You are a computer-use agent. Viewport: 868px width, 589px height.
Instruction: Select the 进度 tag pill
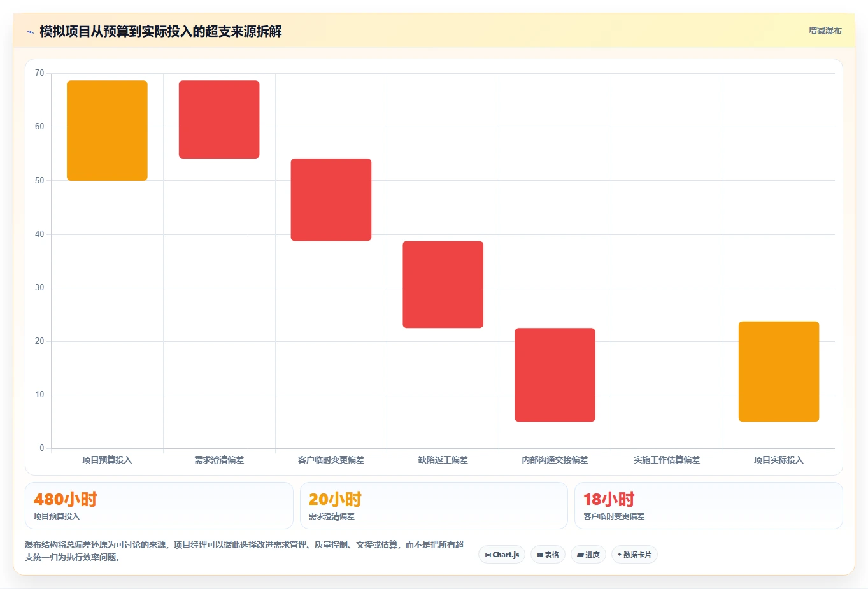coord(588,555)
